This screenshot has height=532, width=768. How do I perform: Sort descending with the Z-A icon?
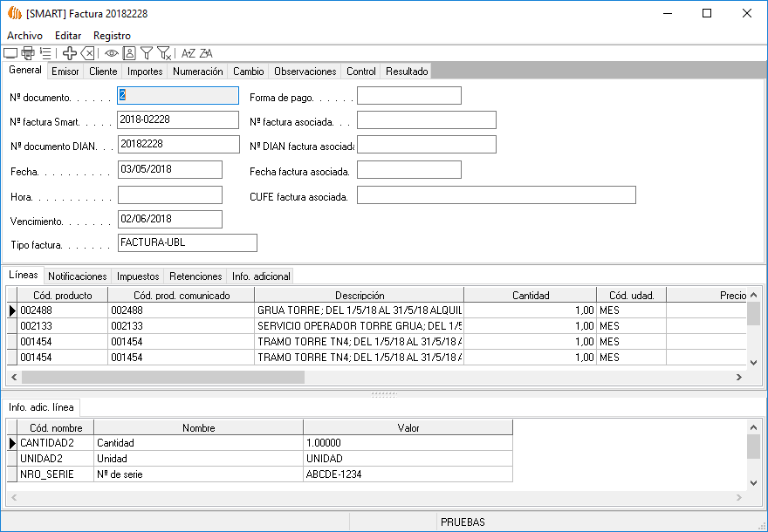[206, 53]
